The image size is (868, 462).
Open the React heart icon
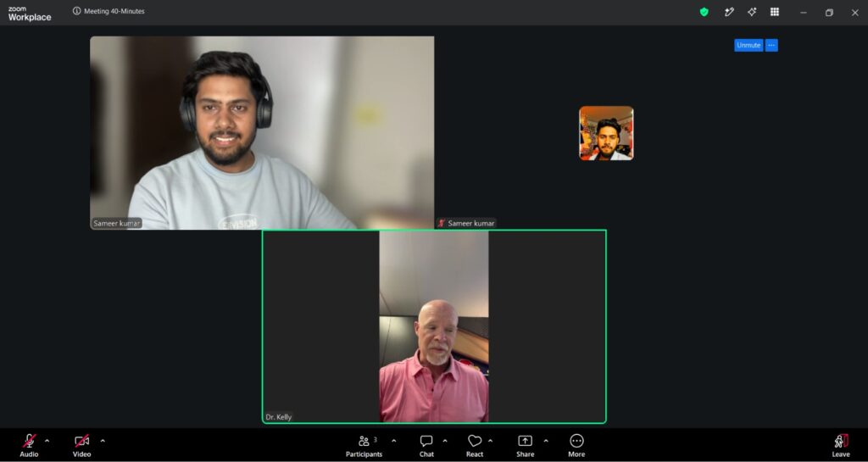point(475,445)
